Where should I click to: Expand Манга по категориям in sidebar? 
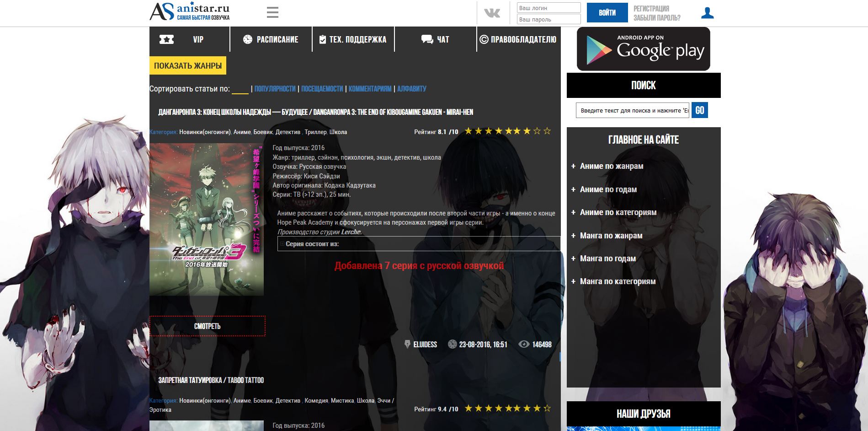[618, 281]
